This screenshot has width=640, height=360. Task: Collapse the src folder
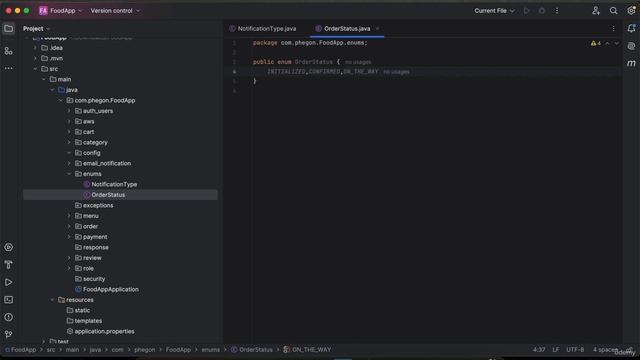tap(35, 69)
